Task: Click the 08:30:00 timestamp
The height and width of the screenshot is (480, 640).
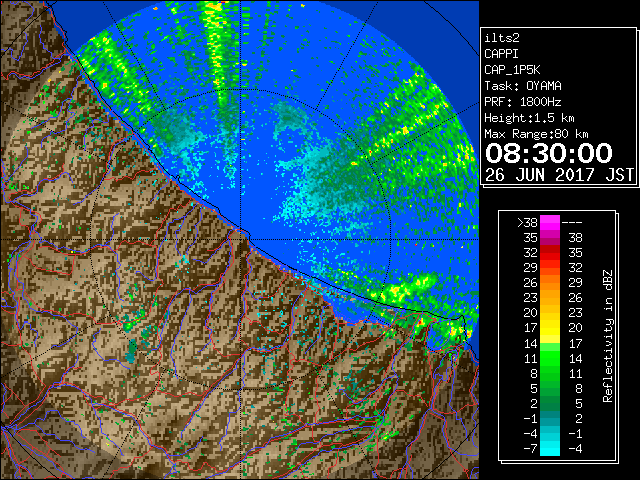Action: [549, 153]
